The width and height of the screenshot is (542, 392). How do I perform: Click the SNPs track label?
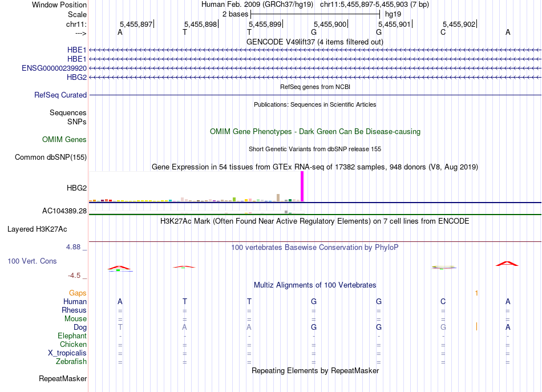point(77,122)
